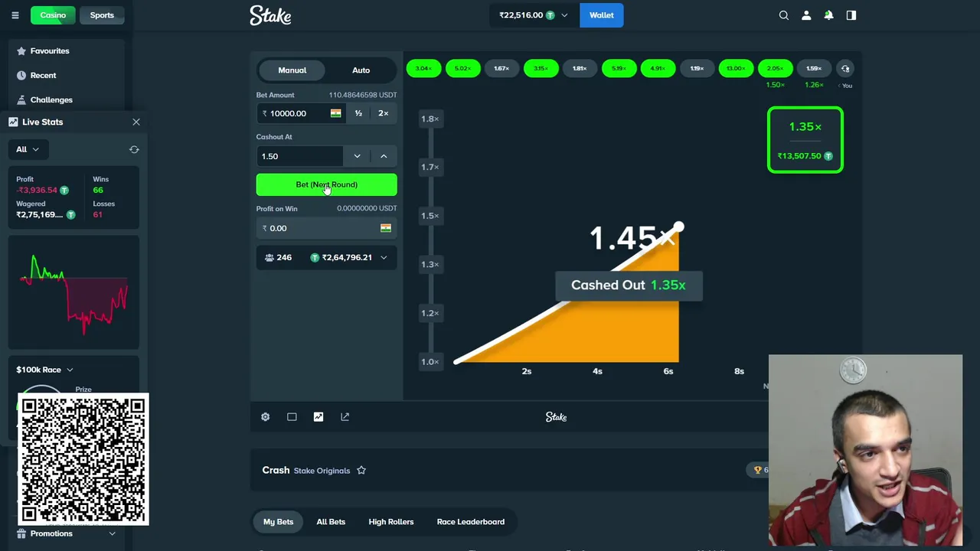Open Challenges in sidebar

point(51,100)
